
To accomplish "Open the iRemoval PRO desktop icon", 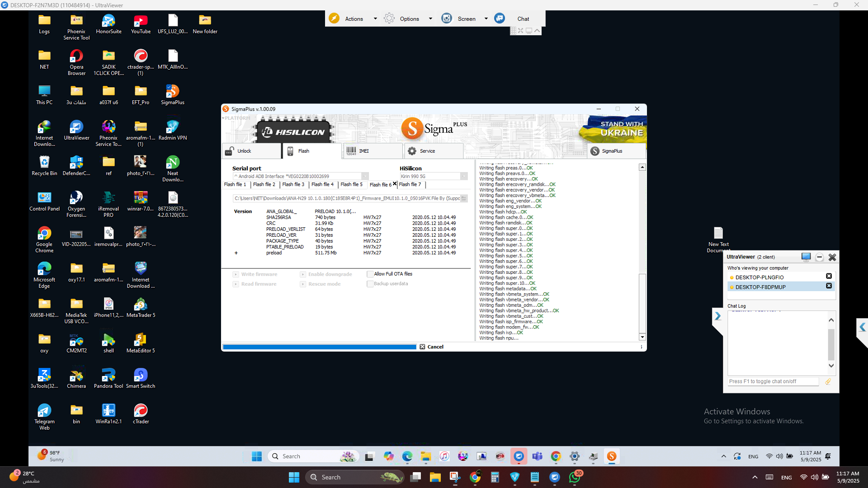I will [x=108, y=204].
